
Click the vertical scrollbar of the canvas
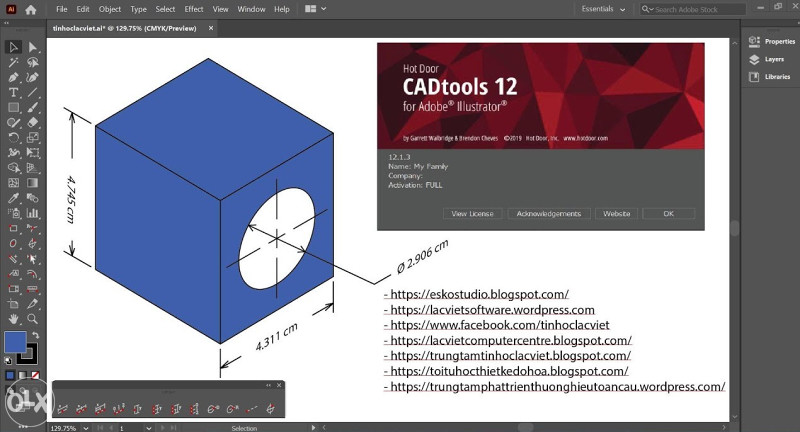click(735, 228)
